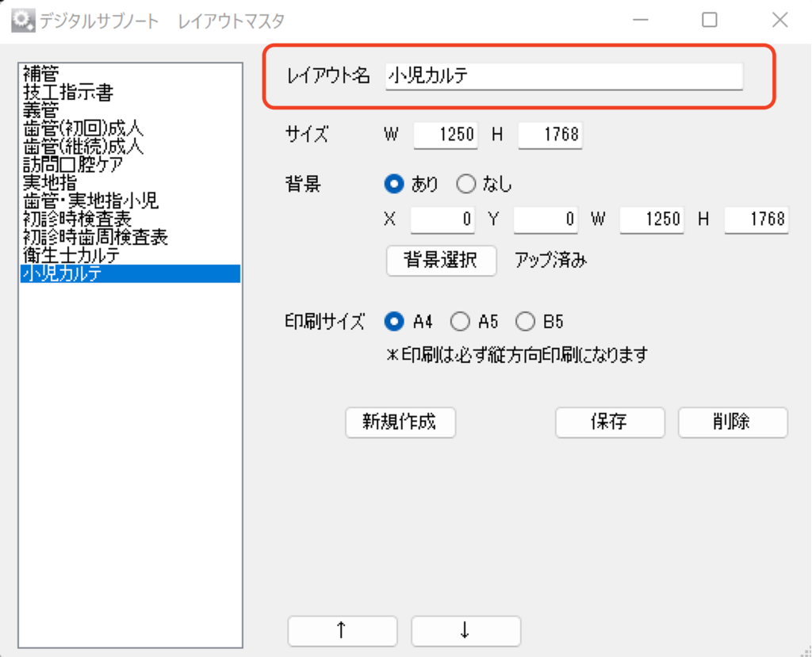812x657 pixels.
Task: Choose B5 print size option
Action: pos(525,322)
